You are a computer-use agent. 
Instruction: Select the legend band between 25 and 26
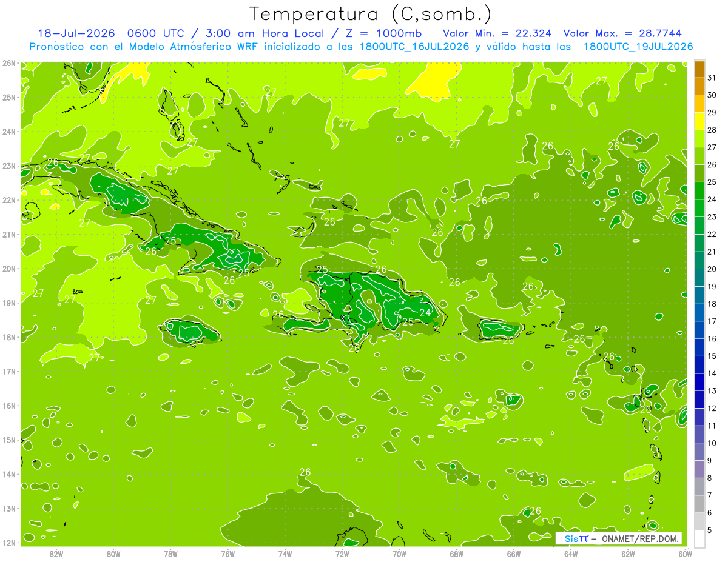click(x=700, y=173)
